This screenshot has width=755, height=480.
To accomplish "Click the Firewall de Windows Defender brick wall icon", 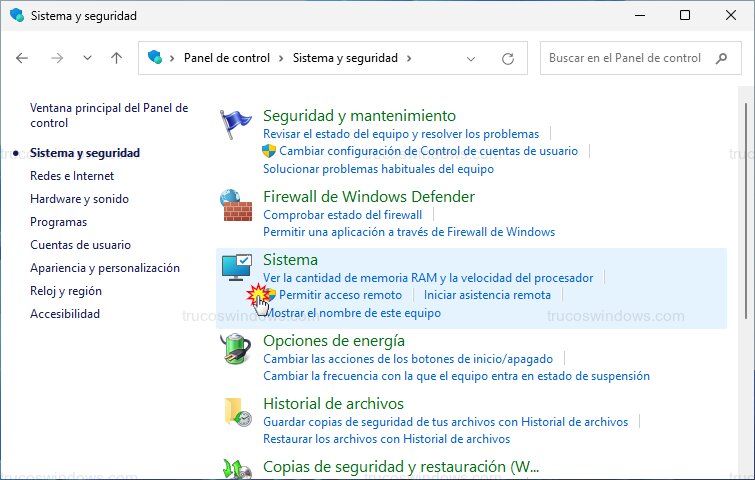I will pos(236,206).
